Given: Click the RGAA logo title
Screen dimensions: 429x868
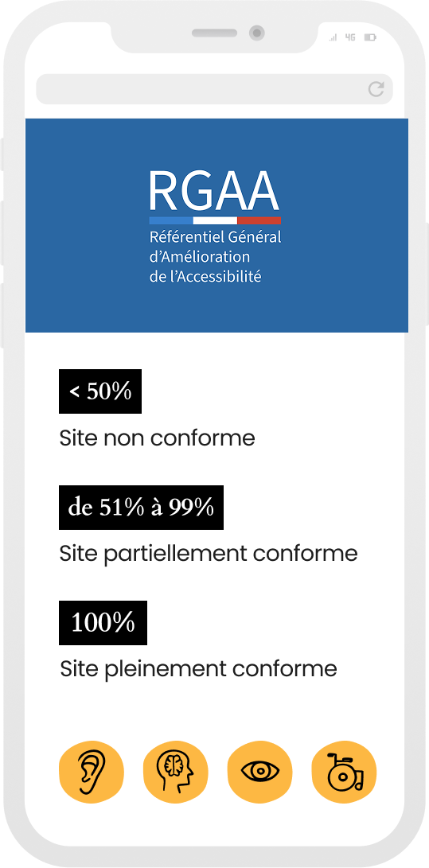Looking at the screenshot, I should pos(213,189).
